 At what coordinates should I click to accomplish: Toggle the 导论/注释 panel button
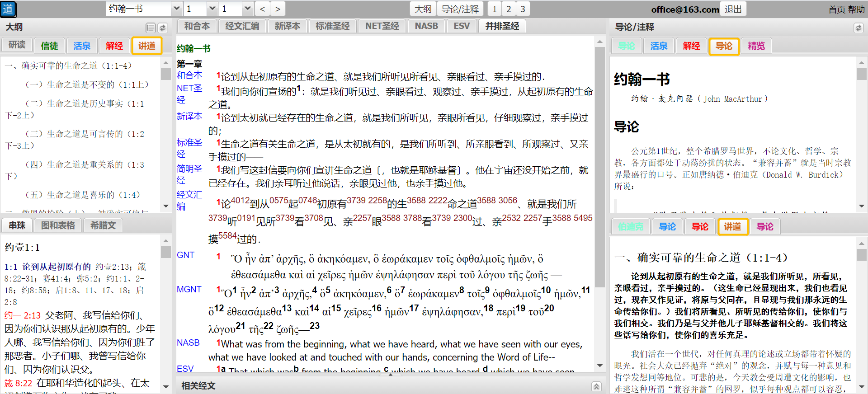[460, 9]
